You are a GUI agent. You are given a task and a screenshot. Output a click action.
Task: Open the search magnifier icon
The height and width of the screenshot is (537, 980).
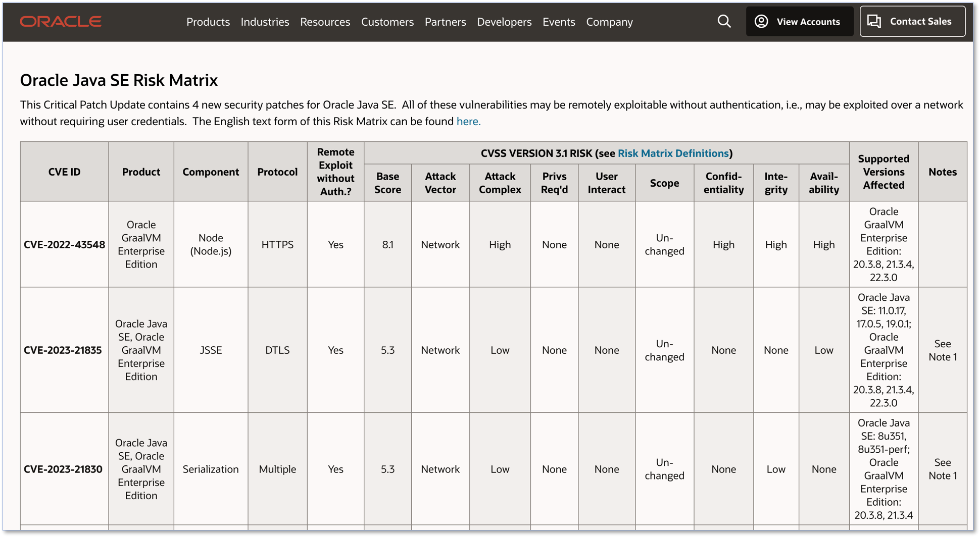pos(724,21)
